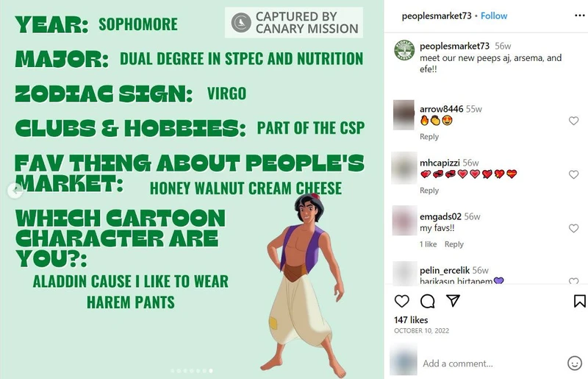
Task: Like mhcapizzi's hearts comment
Action: click(x=574, y=174)
